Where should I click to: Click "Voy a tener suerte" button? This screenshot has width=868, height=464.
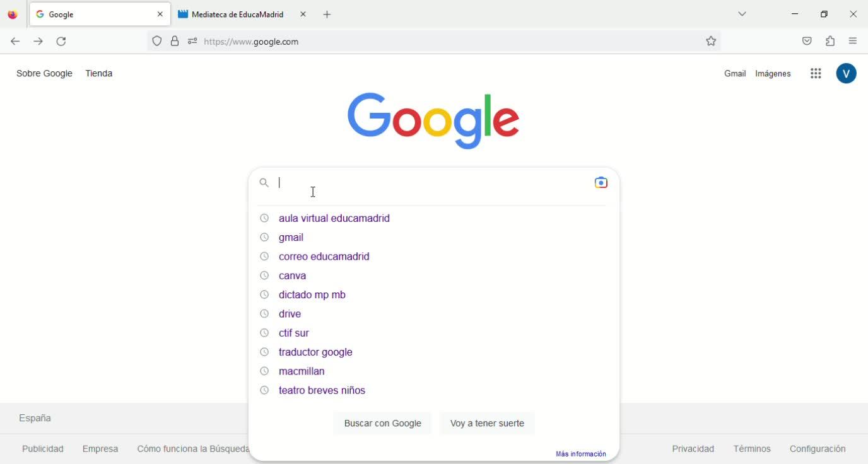tap(487, 424)
